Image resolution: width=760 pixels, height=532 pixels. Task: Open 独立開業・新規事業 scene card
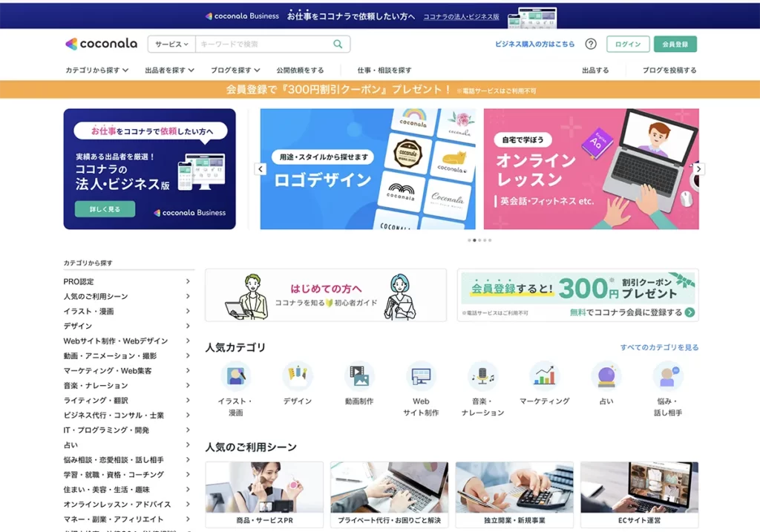[514, 495]
